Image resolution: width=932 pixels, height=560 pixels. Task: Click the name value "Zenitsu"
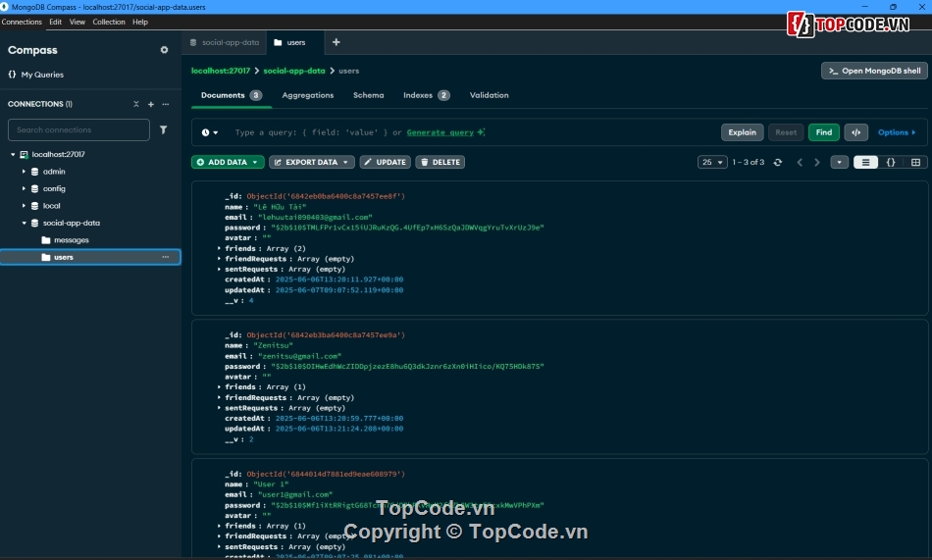click(x=273, y=345)
